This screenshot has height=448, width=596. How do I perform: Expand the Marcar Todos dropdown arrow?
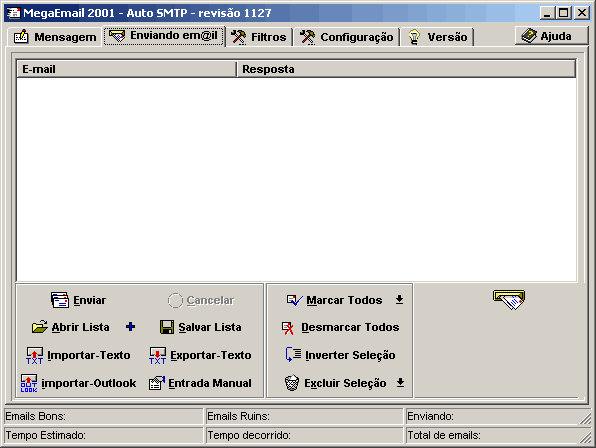coord(399,299)
